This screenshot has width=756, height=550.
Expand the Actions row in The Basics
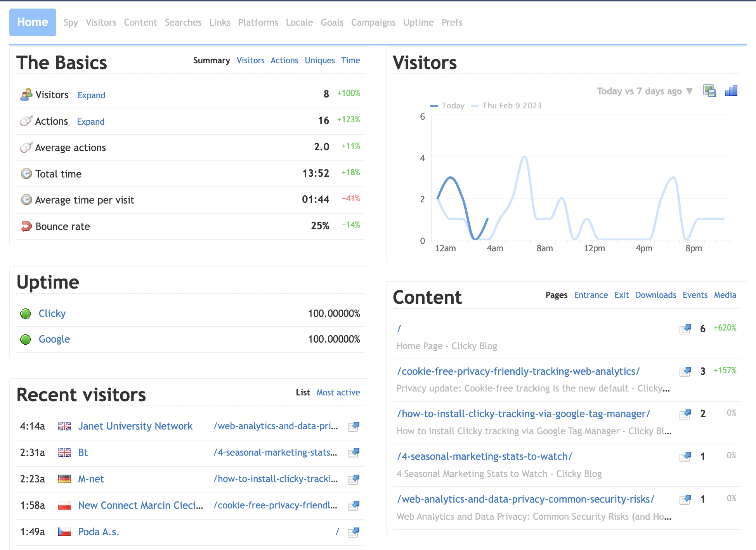pyautogui.click(x=90, y=122)
